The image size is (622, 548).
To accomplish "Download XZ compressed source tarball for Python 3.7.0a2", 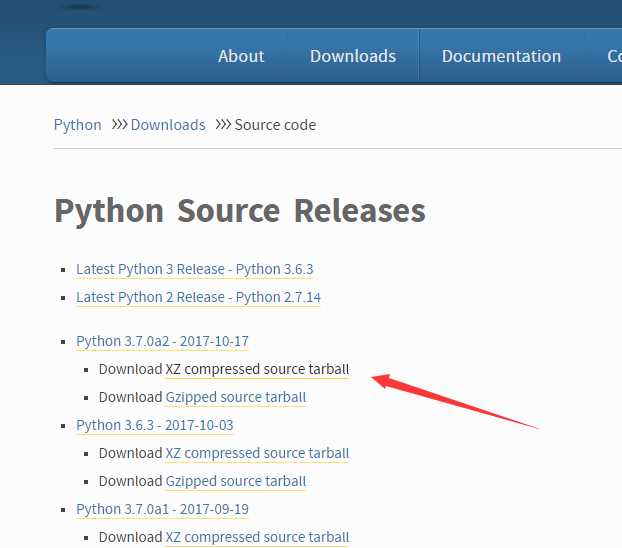I will [x=257, y=369].
